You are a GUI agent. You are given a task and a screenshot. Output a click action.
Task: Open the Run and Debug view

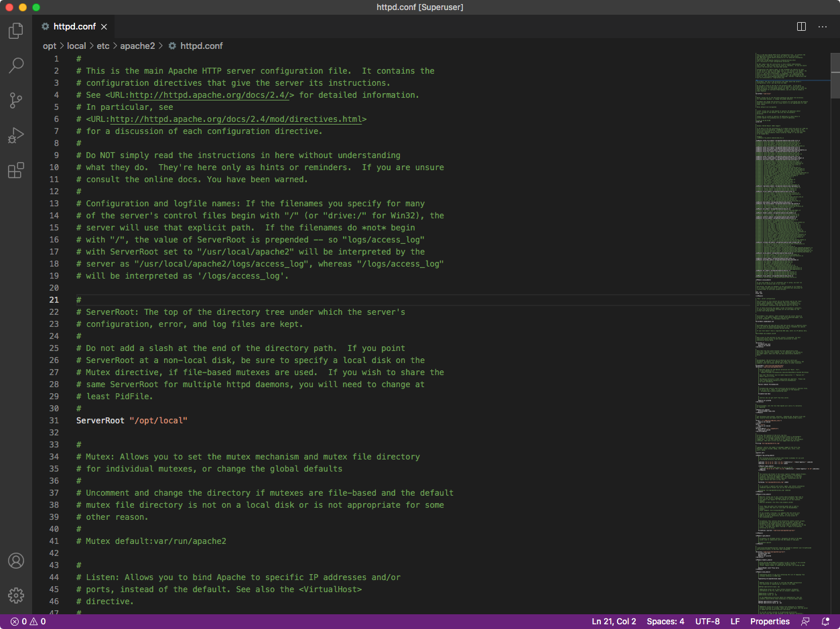tap(15, 136)
